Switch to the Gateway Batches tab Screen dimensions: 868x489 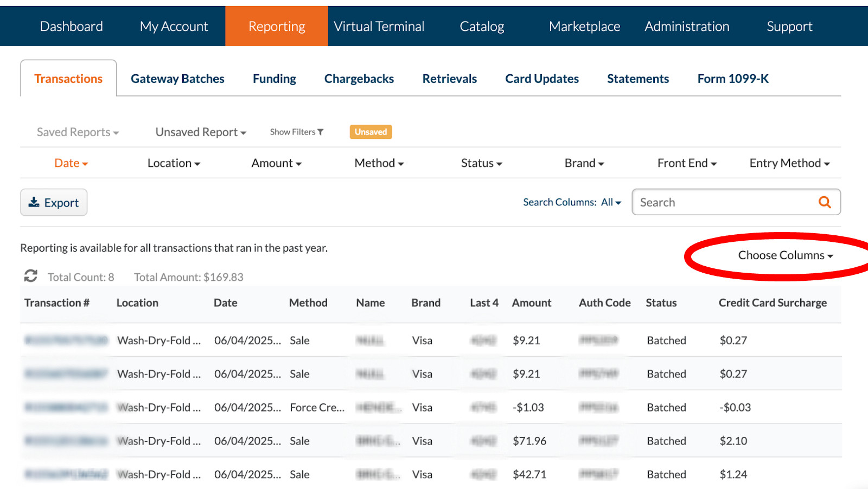[x=177, y=79]
